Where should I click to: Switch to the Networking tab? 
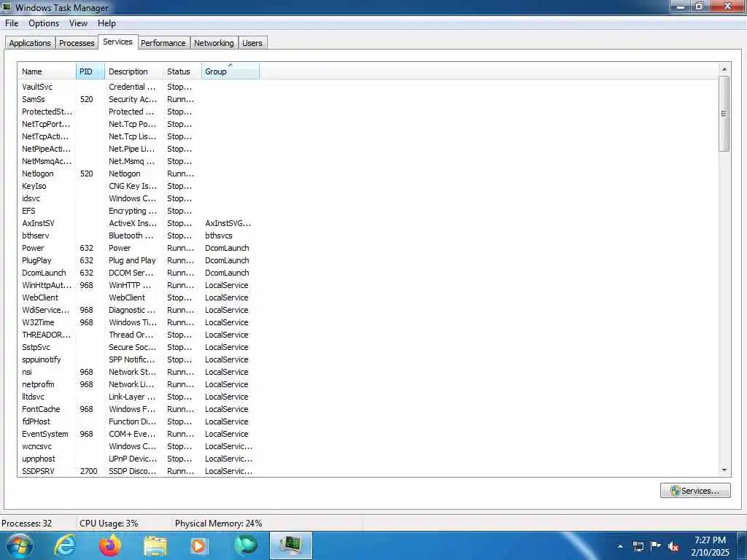point(214,43)
